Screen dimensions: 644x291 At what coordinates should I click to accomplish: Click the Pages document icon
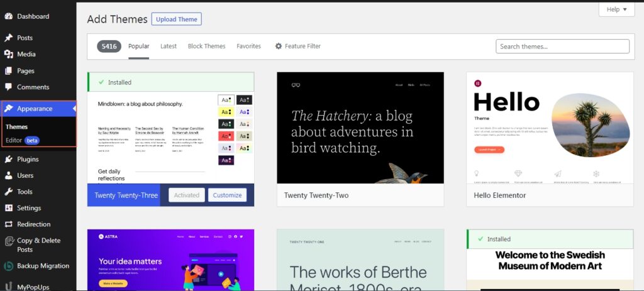(x=9, y=71)
